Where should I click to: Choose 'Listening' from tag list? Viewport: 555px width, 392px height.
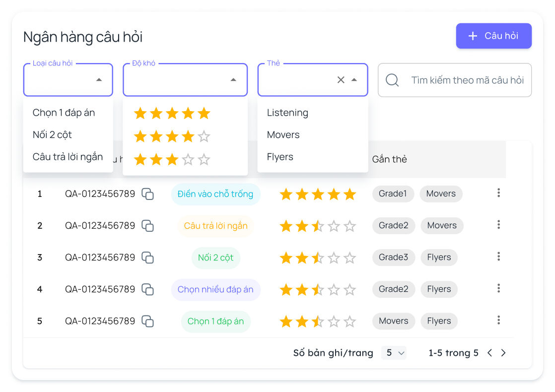point(287,113)
